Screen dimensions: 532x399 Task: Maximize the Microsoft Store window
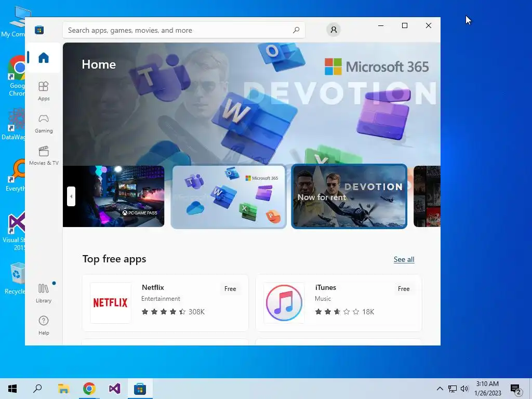(x=404, y=26)
